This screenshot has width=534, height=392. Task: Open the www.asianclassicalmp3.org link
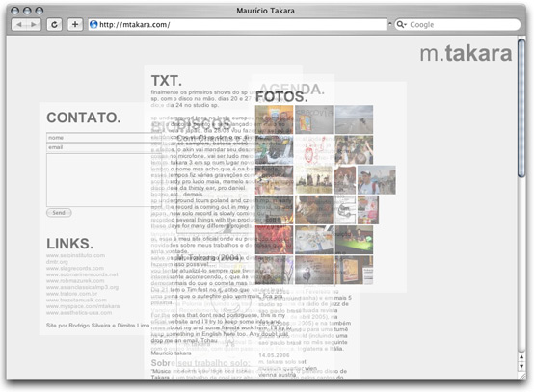point(83,287)
